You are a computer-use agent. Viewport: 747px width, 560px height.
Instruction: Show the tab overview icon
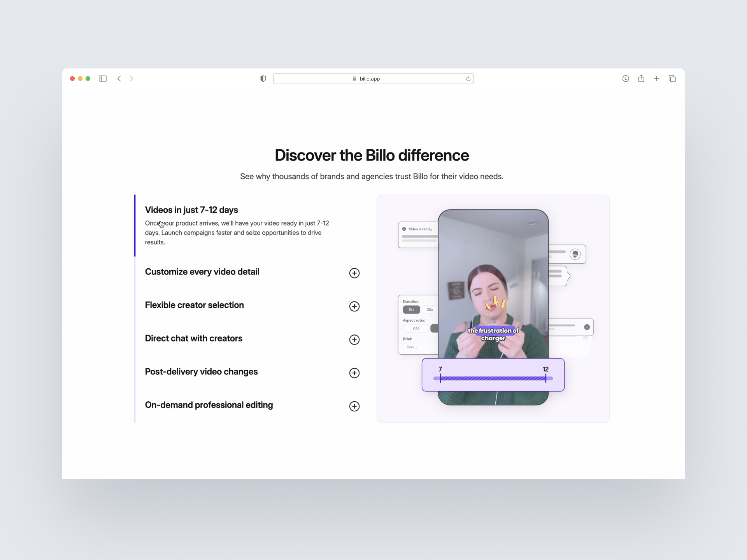(x=672, y=79)
